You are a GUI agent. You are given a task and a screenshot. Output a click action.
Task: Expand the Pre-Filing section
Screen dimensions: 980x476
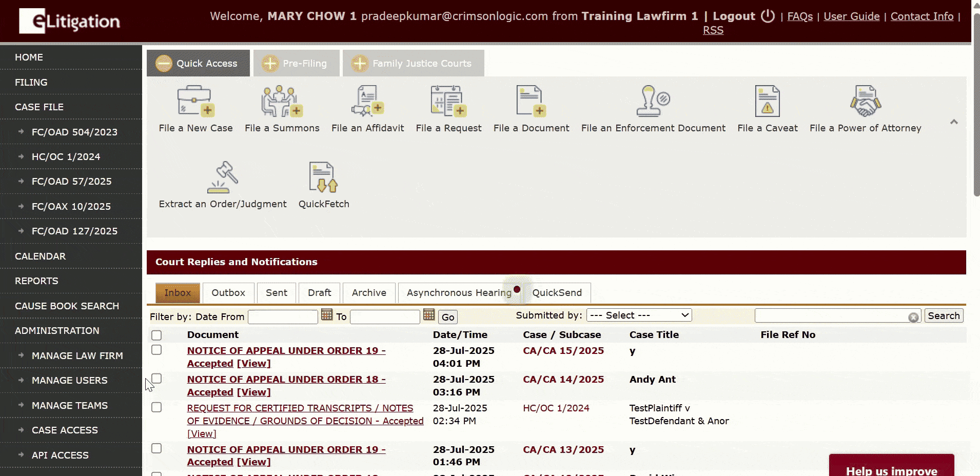coord(296,64)
